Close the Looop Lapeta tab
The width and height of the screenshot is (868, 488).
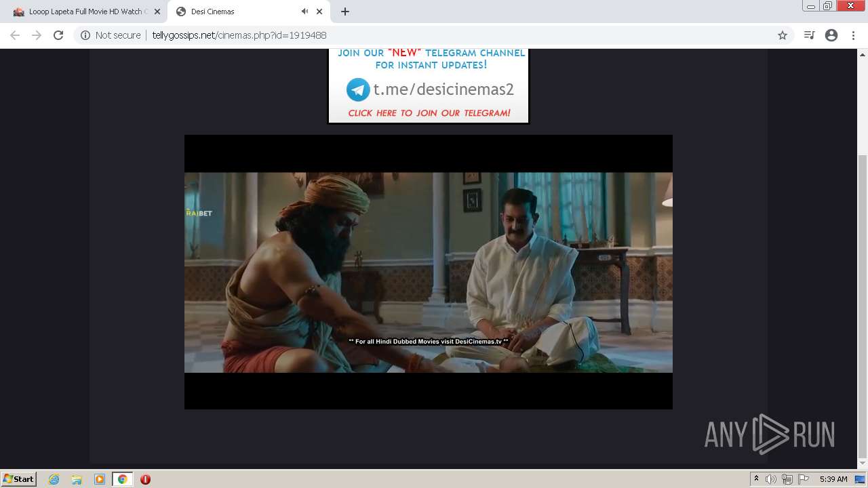click(x=157, y=12)
